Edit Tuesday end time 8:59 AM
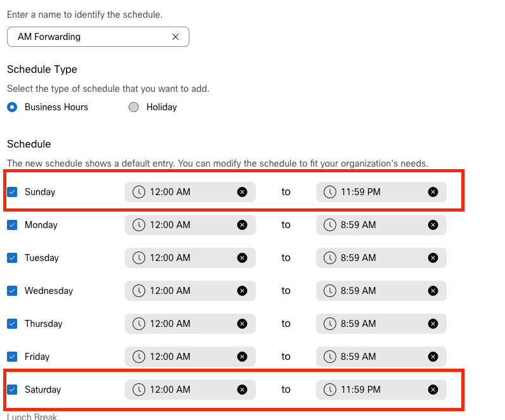505x420 pixels. pos(381,258)
